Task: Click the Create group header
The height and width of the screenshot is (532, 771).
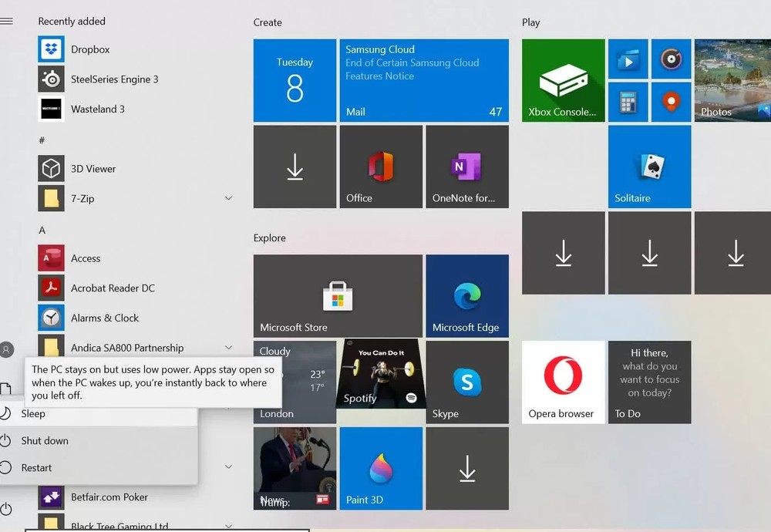Action: (268, 22)
